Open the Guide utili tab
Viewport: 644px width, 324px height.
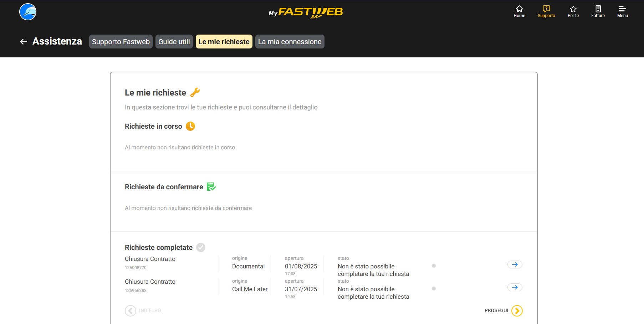click(x=174, y=42)
